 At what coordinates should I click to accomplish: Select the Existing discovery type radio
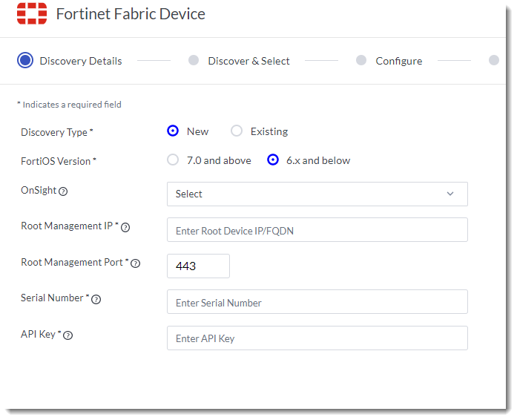[x=237, y=131]
